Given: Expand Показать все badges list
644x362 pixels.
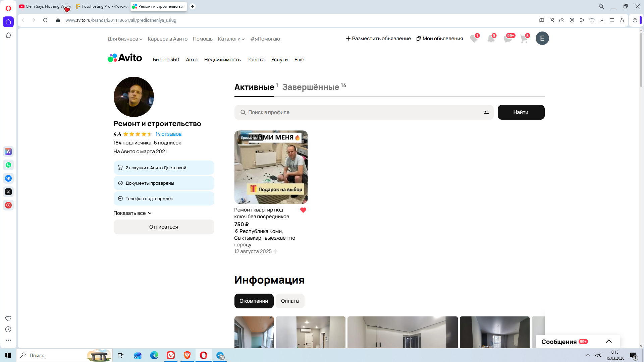Looking at the screenshot, I should click(x=132, y=213).
